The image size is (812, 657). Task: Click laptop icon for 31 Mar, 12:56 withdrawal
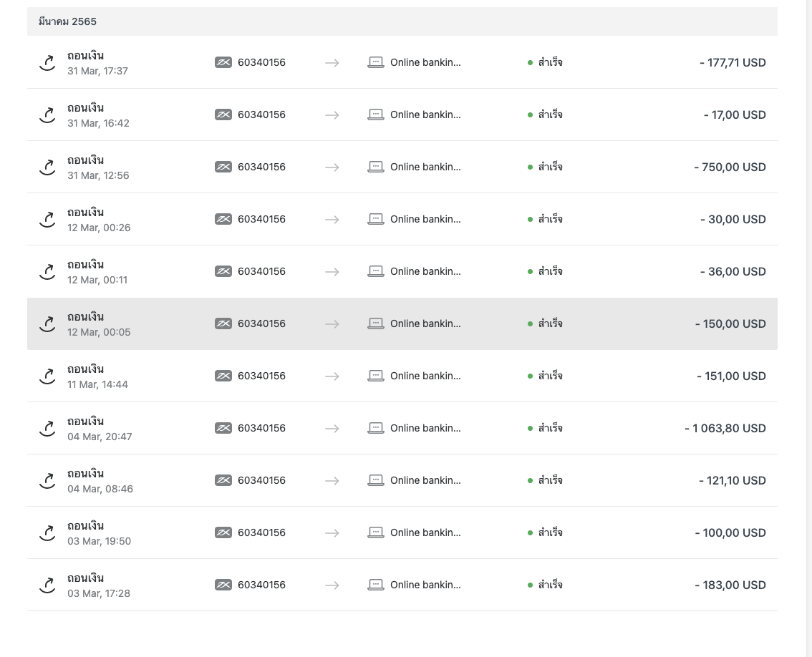point(376,167)
